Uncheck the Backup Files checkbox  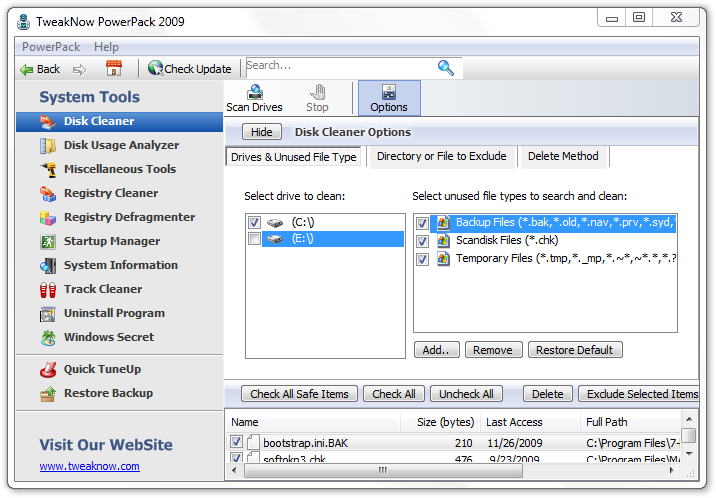[x=422, y=223]
